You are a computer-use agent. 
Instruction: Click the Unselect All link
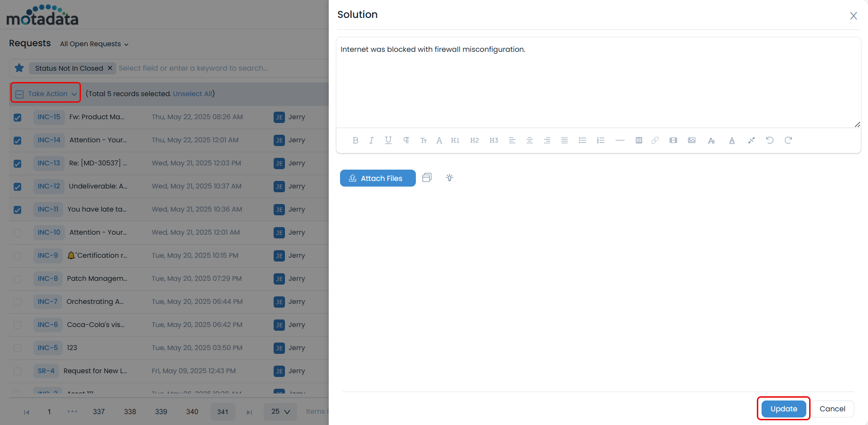[193, 93]
